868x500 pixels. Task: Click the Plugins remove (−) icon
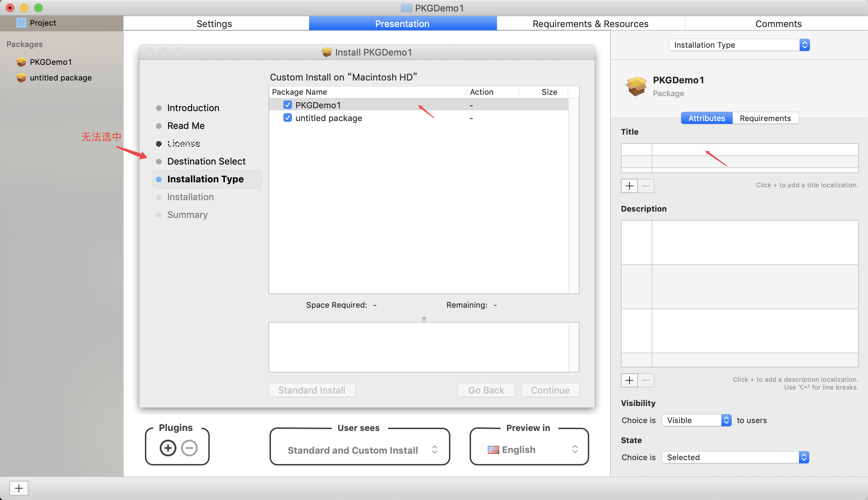tap(189, 448)
